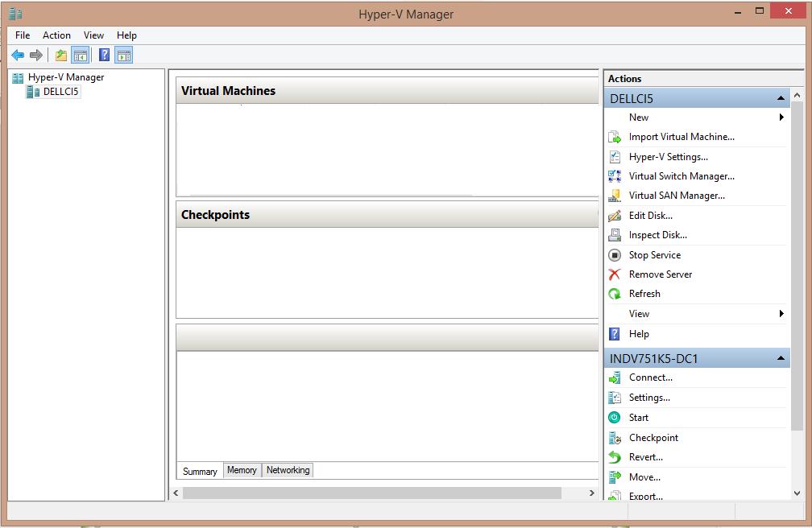Switch to the Summary tab
812x528 pixels.
[200, 471]
